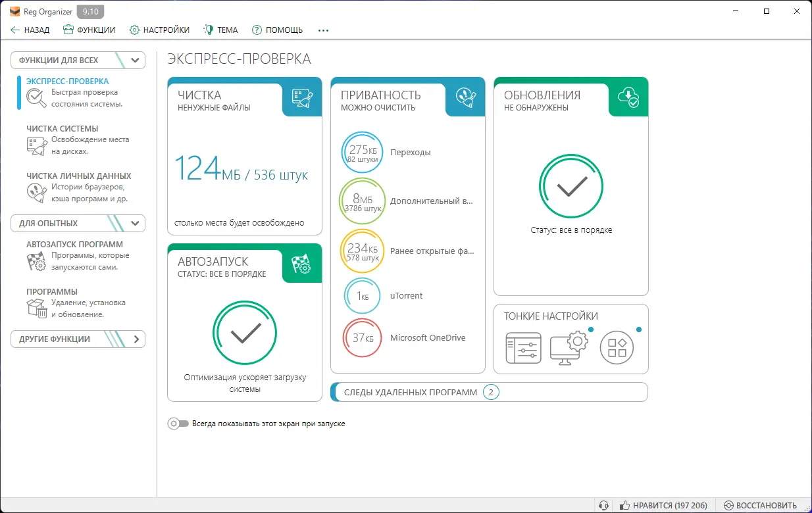Click the junk files cleanup icon in ЧИСТКА card

(302, 97)
